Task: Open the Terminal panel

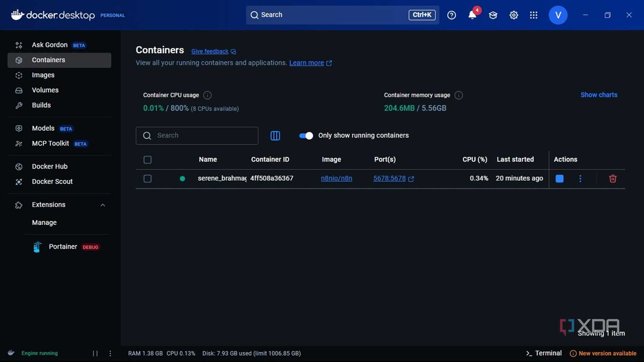Action: (x=544, y=353)
